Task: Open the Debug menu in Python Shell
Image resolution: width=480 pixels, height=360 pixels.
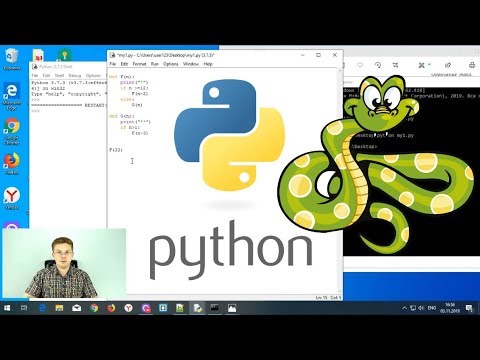Action: 75,76
